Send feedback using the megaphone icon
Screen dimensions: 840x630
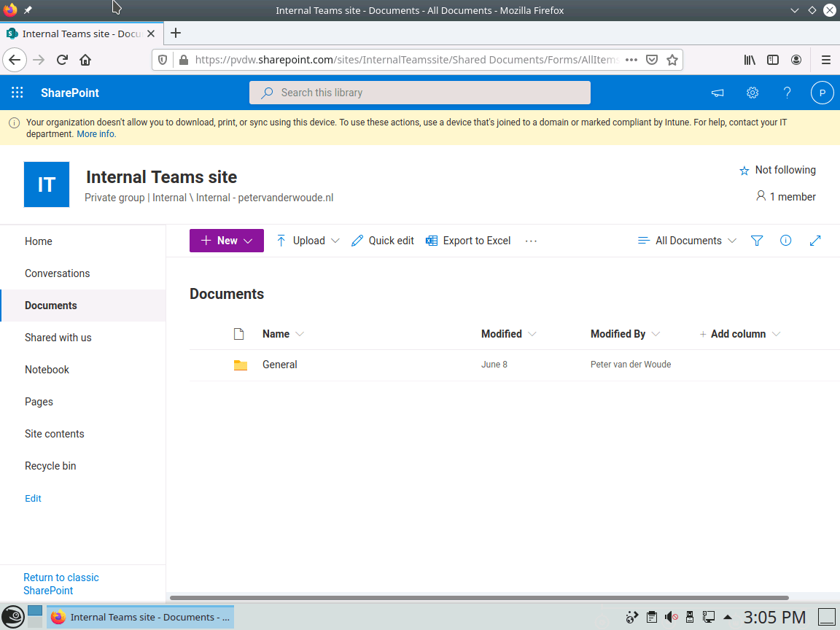[x=717, y=93]
